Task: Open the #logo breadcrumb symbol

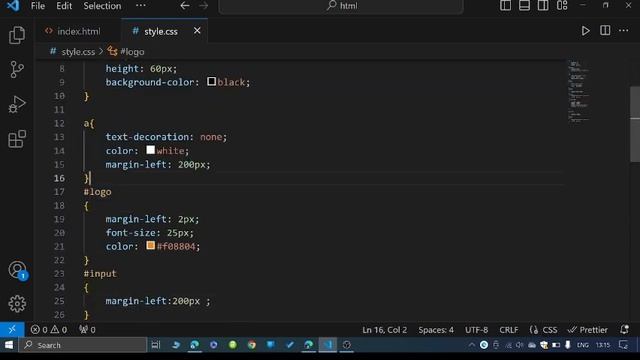Action: click(132, 52)
